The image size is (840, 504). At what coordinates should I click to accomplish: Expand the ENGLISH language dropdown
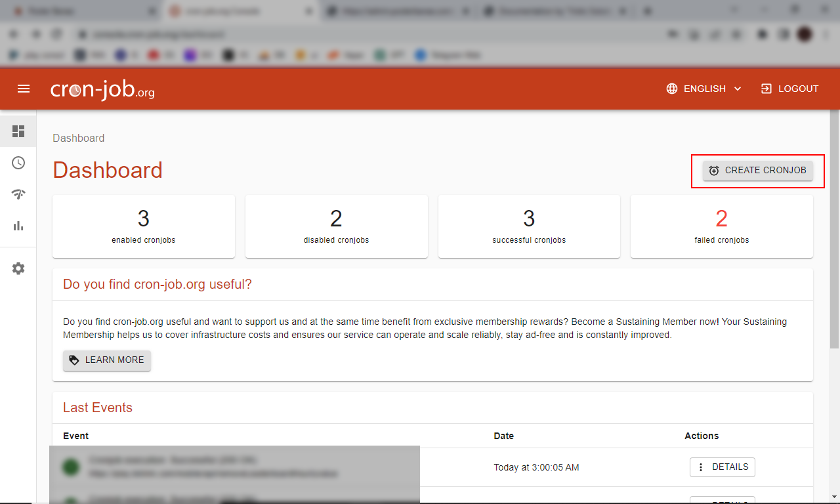(712, 89)
